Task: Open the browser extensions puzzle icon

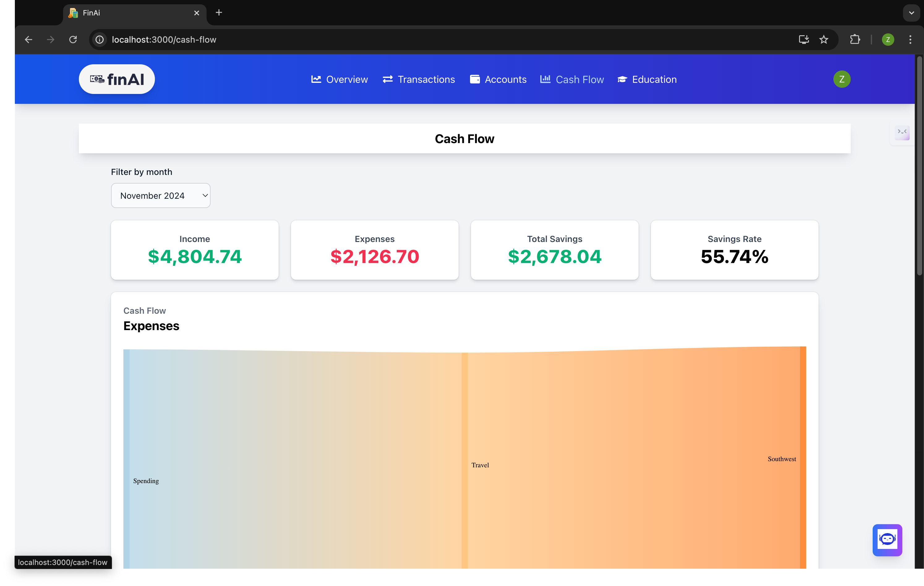Action: [x=855, y=40]
